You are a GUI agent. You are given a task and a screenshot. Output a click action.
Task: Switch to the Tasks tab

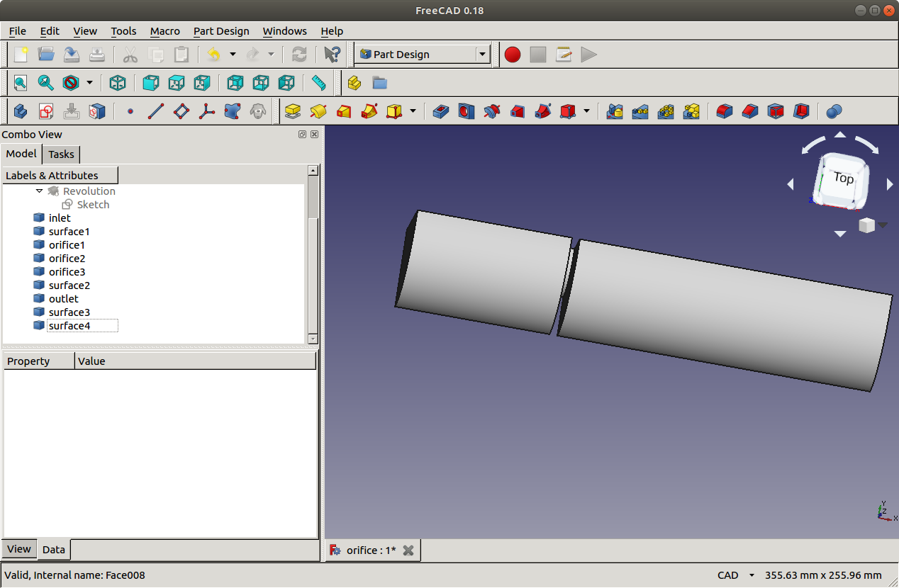pos(61,154)
